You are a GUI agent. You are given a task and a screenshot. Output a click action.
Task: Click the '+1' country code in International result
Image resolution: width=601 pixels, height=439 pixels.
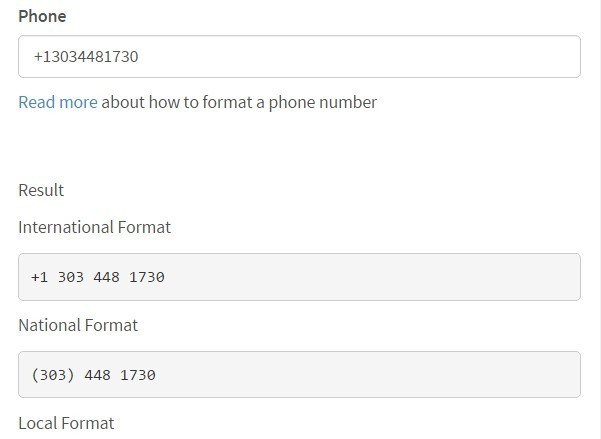[39, 277]
